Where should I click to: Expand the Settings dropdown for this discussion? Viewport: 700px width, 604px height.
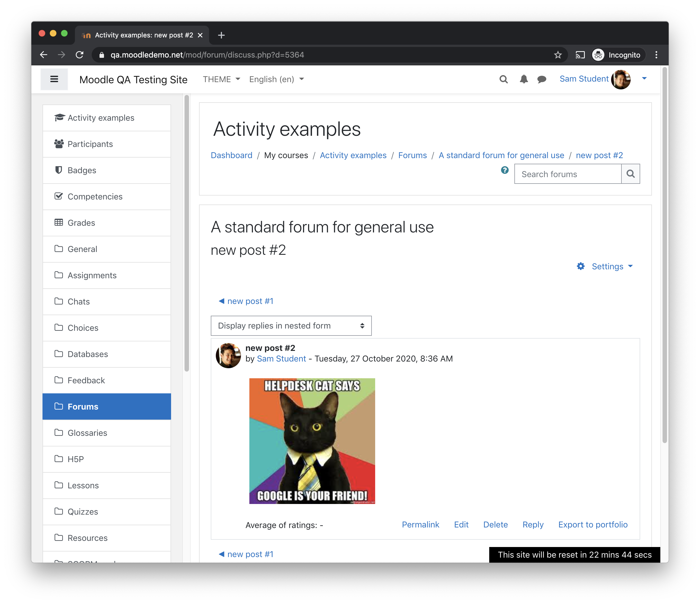[612, 267]
